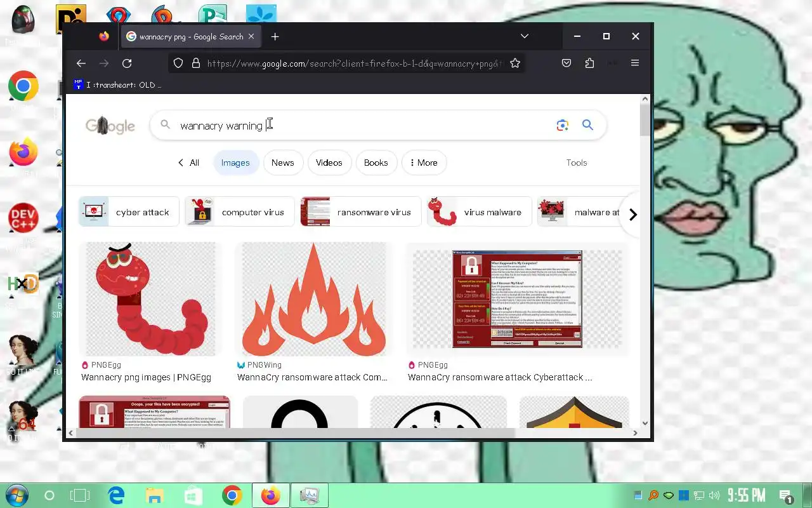Viewport: 812px width, 508px height.
Task: Open the Dev-C++ desktop shortcut
Action: tap(23, 219)
